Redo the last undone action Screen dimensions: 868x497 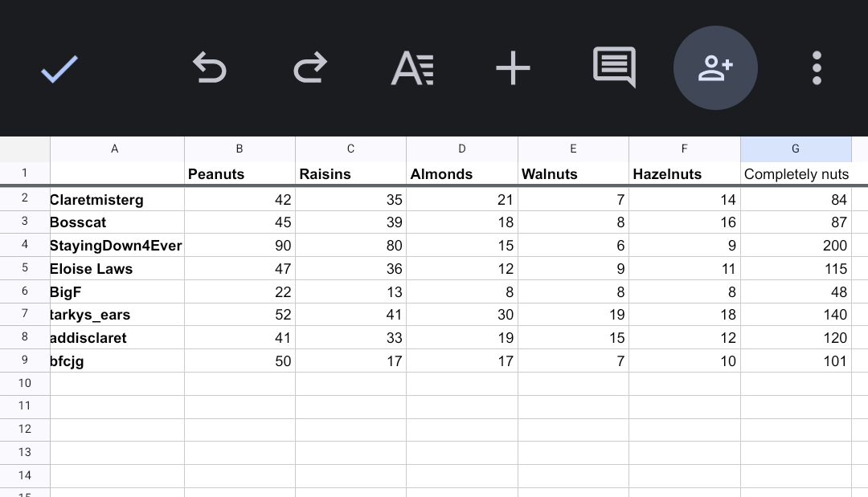[x=310, y=68]
